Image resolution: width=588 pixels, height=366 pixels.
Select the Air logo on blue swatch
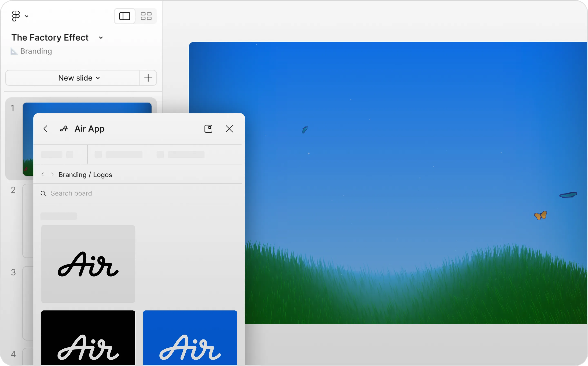[190, 338]
